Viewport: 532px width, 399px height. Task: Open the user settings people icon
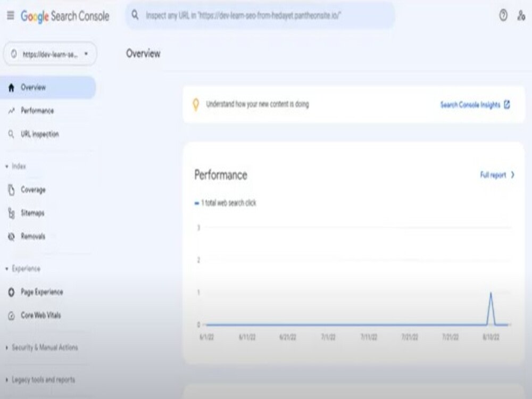pos(521,15)
